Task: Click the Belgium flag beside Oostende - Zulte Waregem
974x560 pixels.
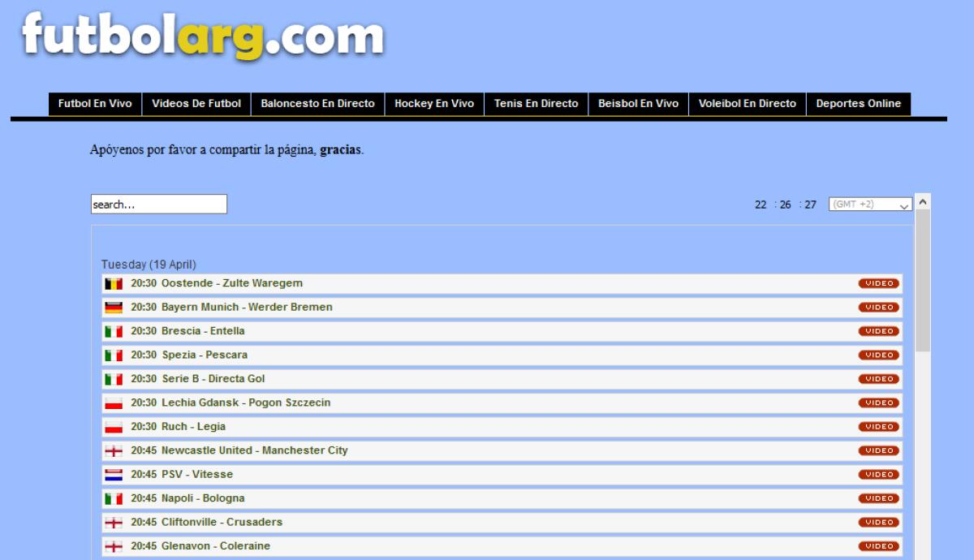Action: tap(114, 283)
